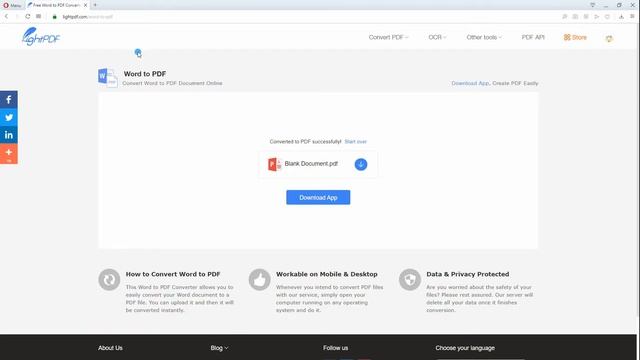The height and width of the screenshot is (360, 640).
Task: Download Blank Document.pdf via the blue arrow
Action: pyautogui.click(x=361, y=164)
